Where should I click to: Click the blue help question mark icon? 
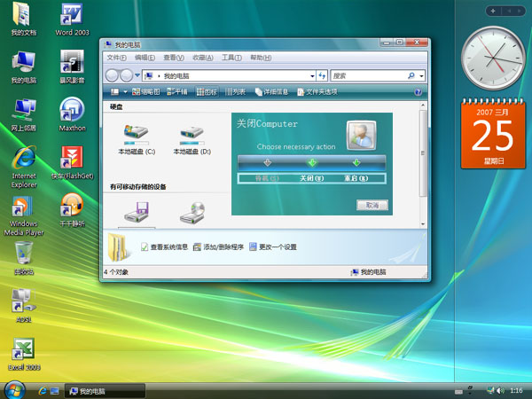point(418,92)
